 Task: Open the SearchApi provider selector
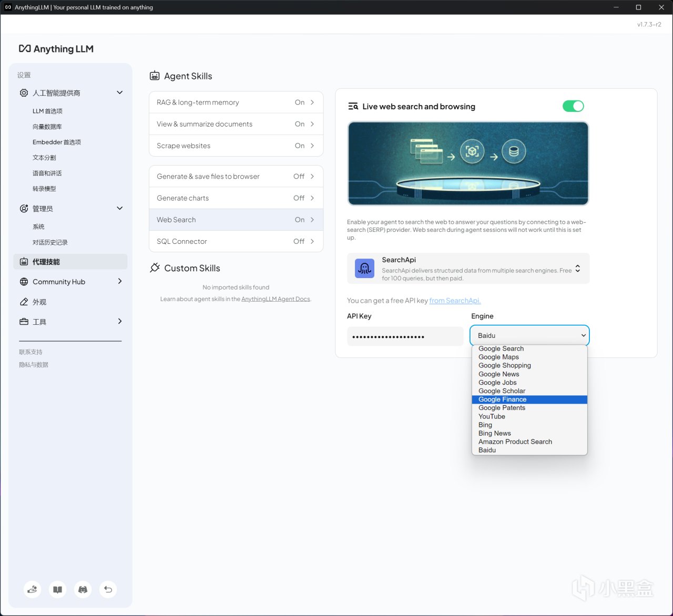pos(468,269)
